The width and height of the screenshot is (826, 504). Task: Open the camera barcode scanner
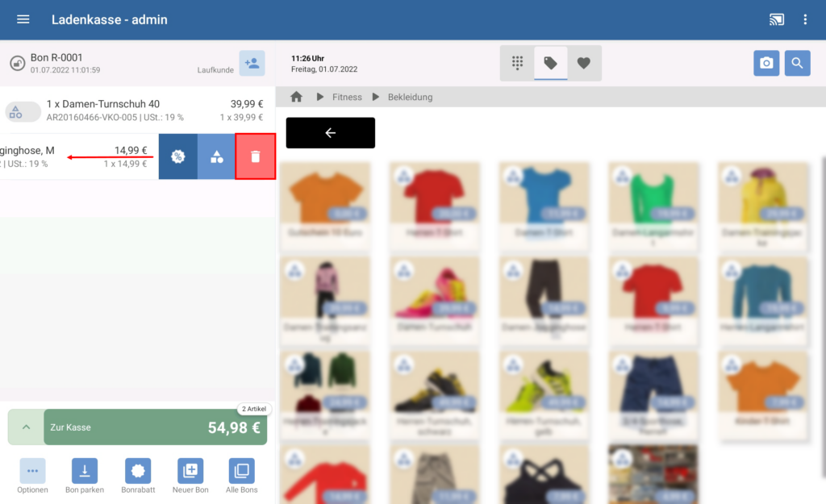766,63
